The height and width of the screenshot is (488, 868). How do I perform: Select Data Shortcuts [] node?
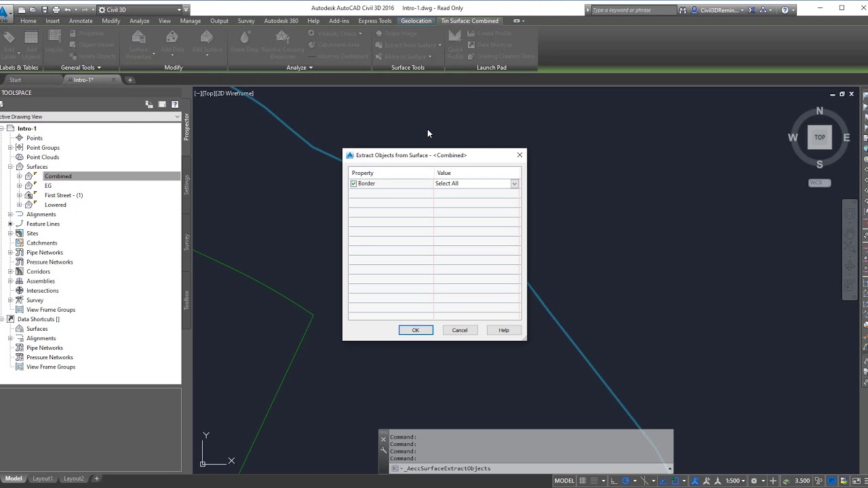[x=39, y=319]
